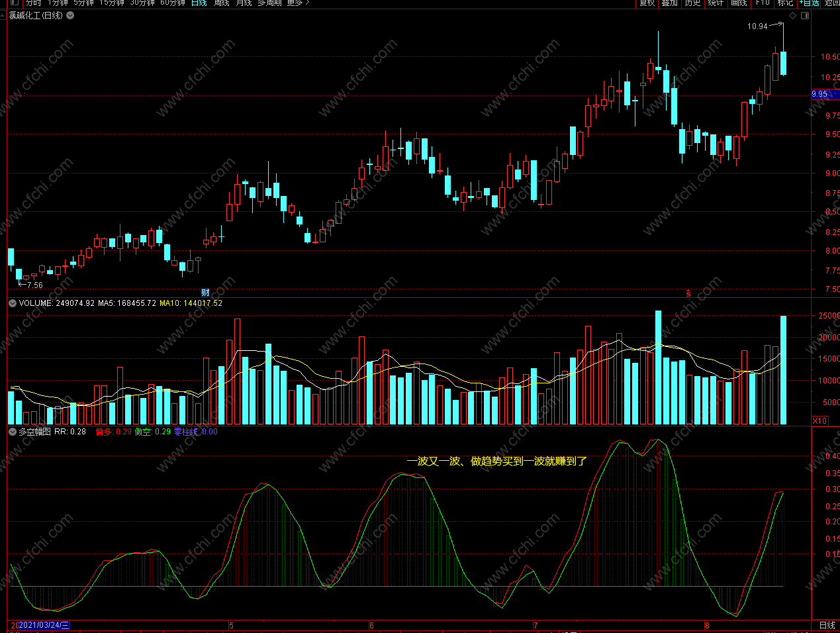Click month 5 label on time axis
Viewport: 840px width, 633px height.
pyautogui.click(x=231, y=625)
